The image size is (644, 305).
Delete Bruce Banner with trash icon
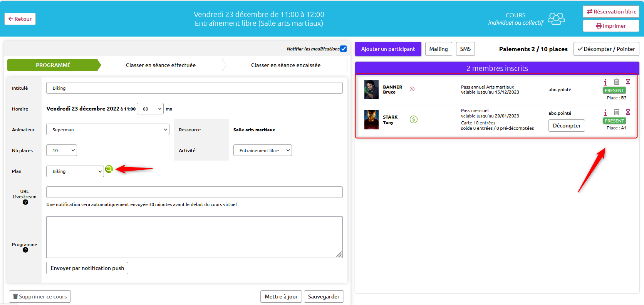pos(617,82)
